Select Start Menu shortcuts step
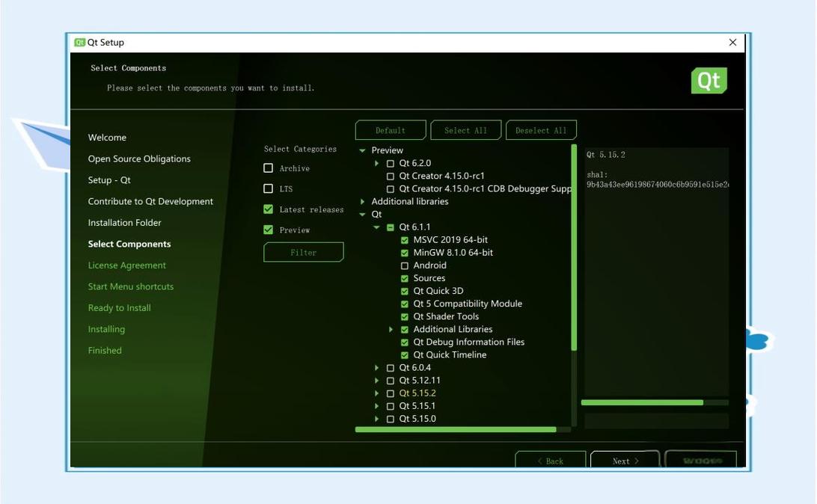This screenshot has width=817, height=504. [131, 287]
